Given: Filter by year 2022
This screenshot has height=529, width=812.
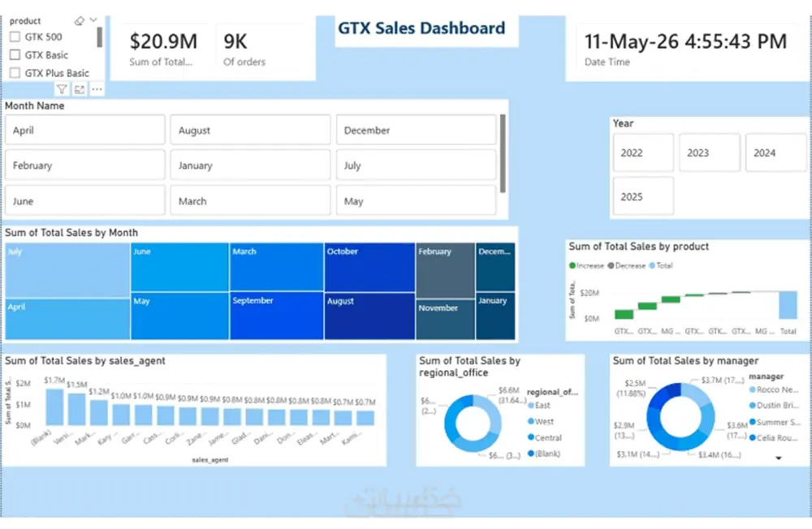Looking at the screenshot, I should click(x=643, y=153).
